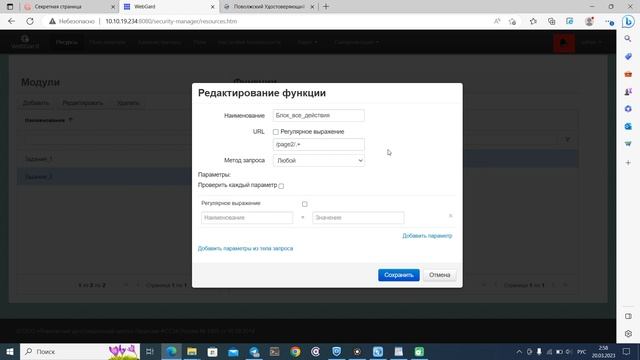Focus the parameter Значение input
Image resolution: width=640 pixels, height=360 pixels.
click(358, 218)
